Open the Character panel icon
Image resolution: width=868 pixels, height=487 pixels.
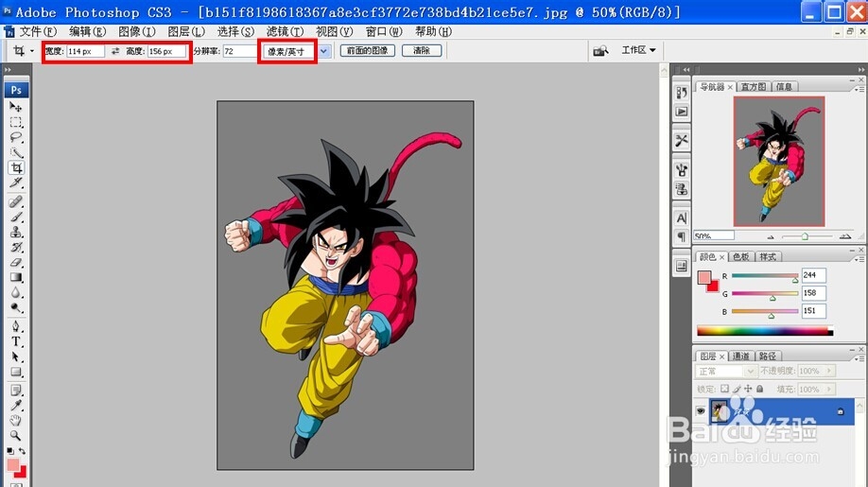682,218
